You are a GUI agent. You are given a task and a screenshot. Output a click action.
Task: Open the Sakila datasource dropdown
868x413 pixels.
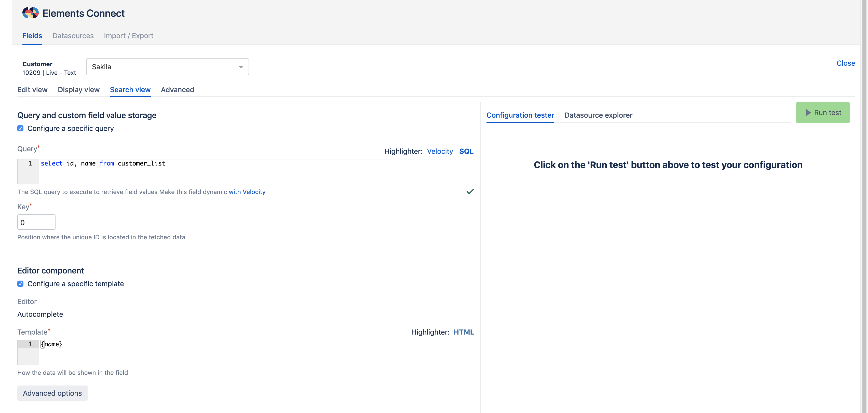167,67
